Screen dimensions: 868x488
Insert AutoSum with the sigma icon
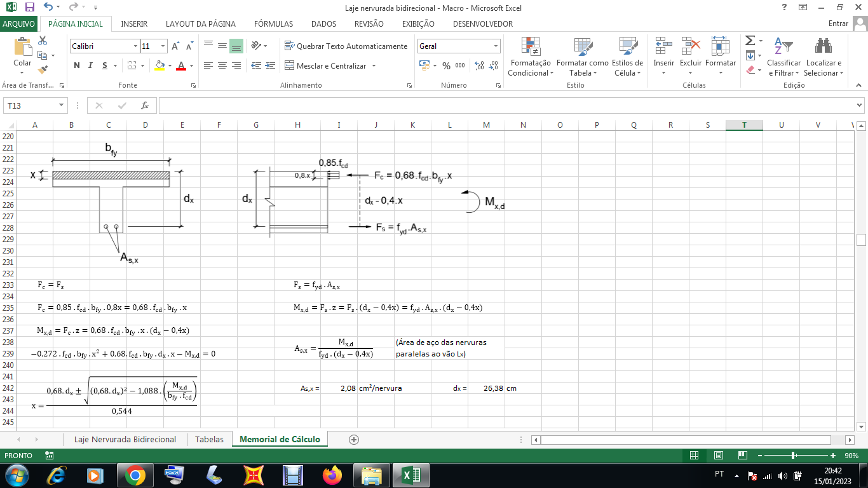pyautogui.click(x=750, y=41)
